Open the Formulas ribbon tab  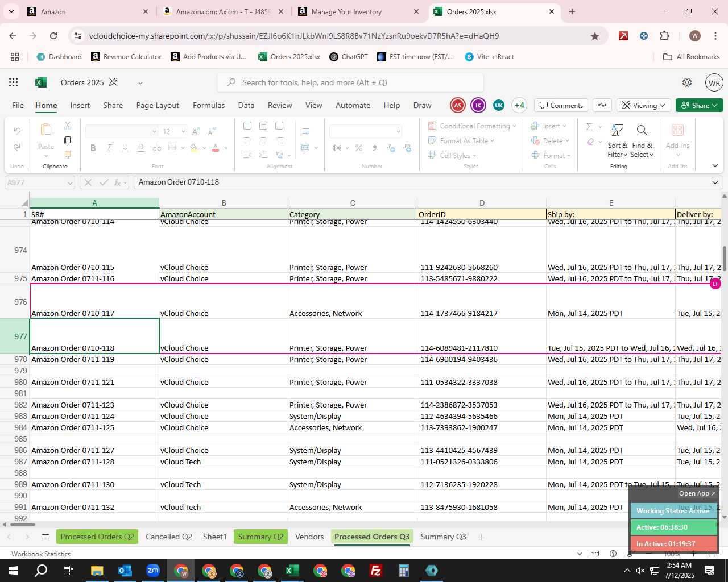[x=209, y=105]
